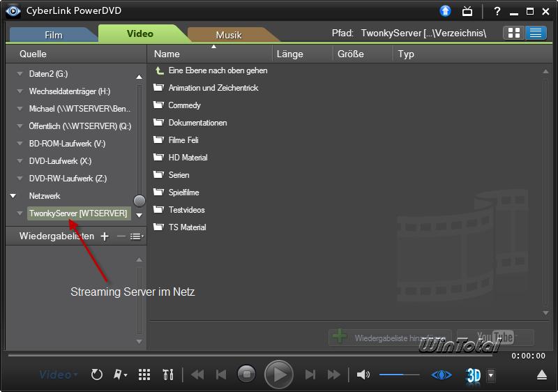Expand DVD-RW-Laufwerk (Z:) arrow
The image size is (558, 392).
(x=20, y=179)
